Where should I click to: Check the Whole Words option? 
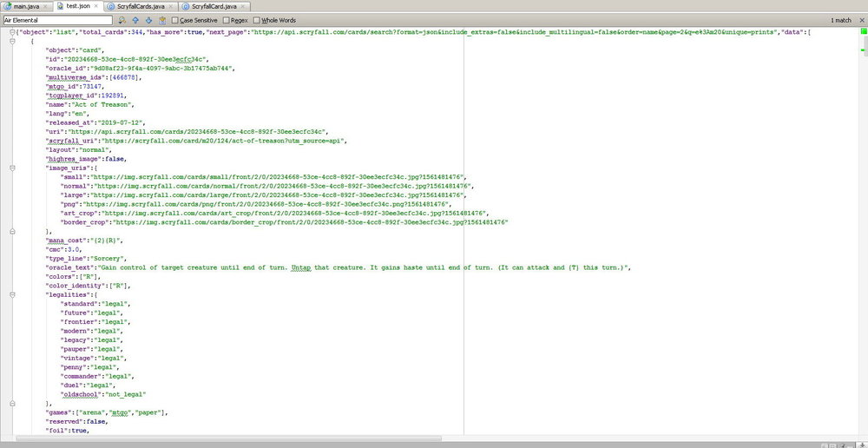(x=258, y=20)
